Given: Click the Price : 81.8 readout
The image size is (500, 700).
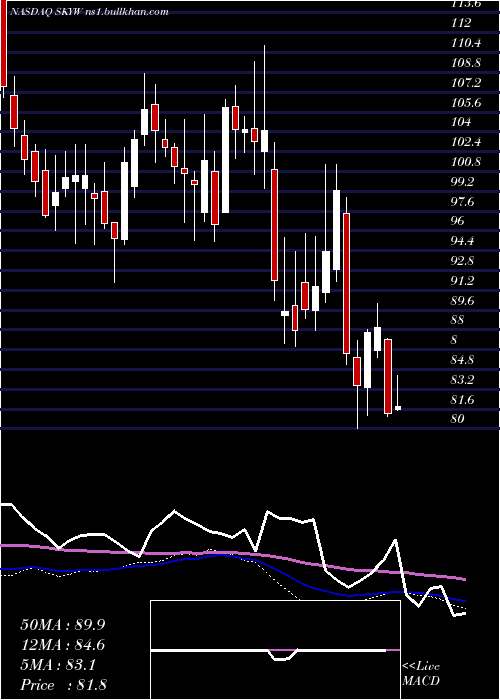Looking at the screenshot, I should point(63,685).
